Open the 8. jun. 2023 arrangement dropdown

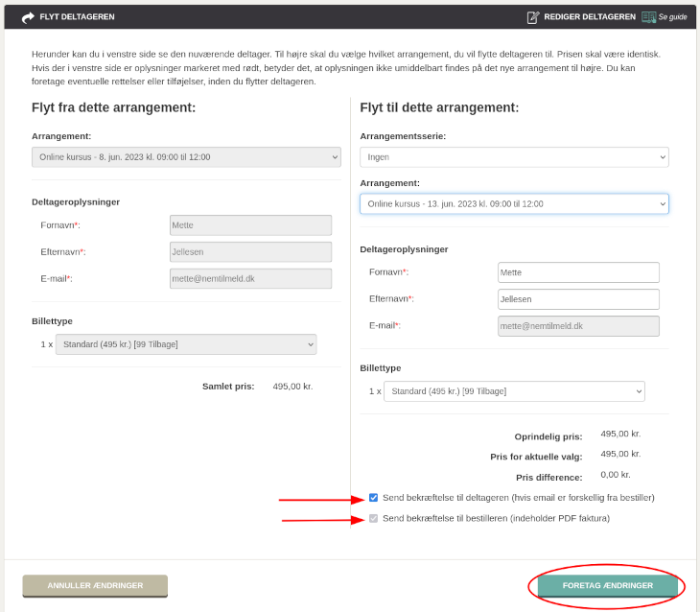click(186, 157)
